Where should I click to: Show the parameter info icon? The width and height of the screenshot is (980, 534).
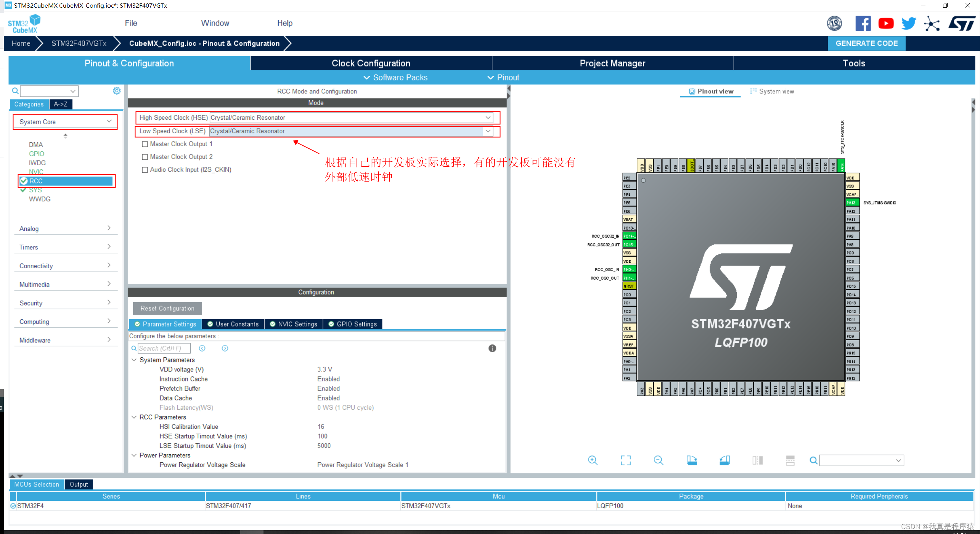[x=492, y=348]
